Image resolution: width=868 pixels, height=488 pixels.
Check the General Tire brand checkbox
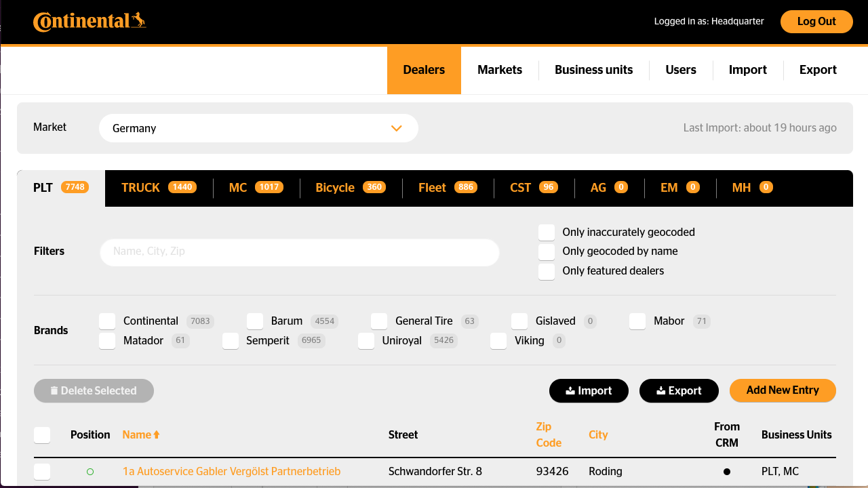(x=379, y=321)
